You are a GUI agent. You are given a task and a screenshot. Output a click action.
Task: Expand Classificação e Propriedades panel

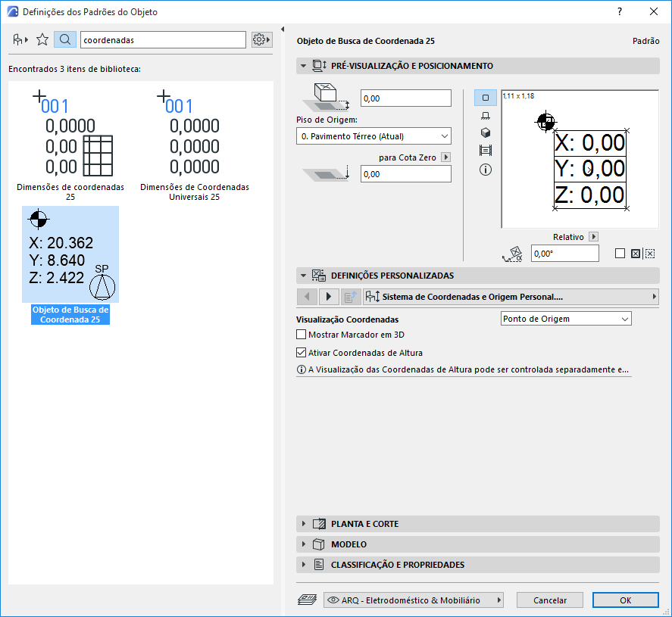(304, 564)
